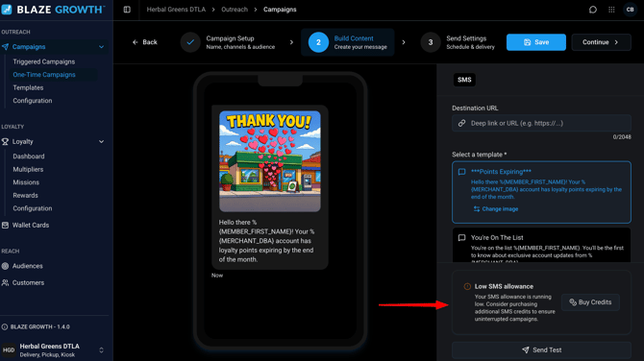Click Buy Credits button
This screenshot has height=361, width=644.
(590, 302)
